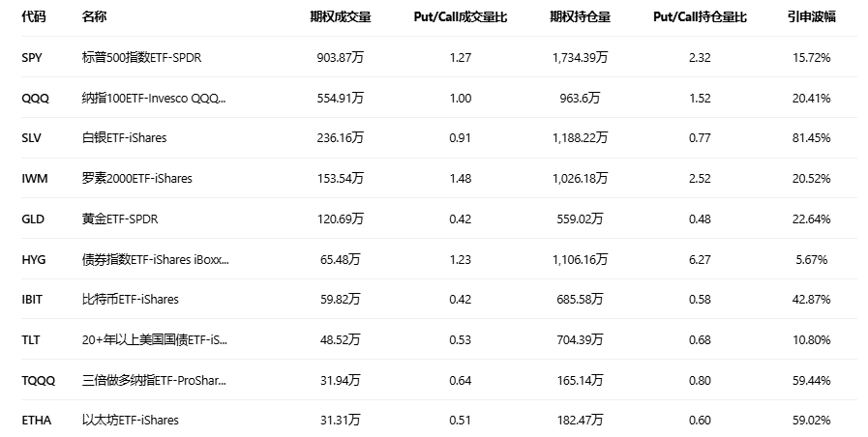868x437 pixels.
Task: Open the TQQQ ticker link
Action: tap(38, 380)
